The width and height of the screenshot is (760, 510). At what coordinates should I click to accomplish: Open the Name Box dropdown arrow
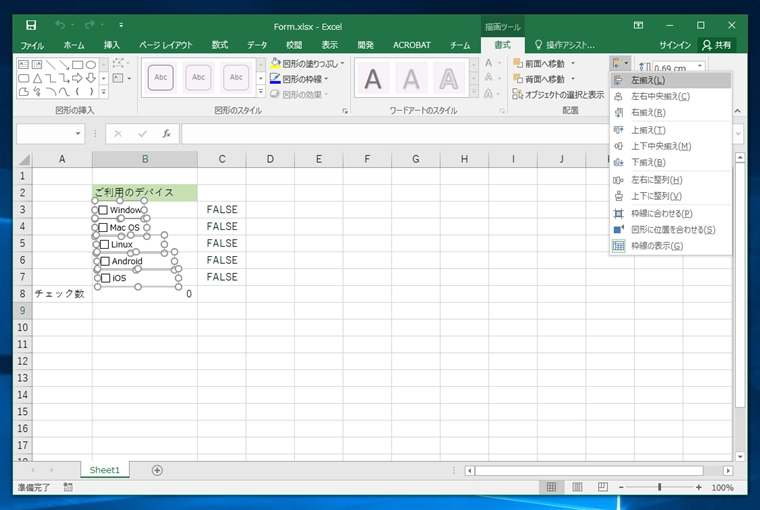coord(78,134)
